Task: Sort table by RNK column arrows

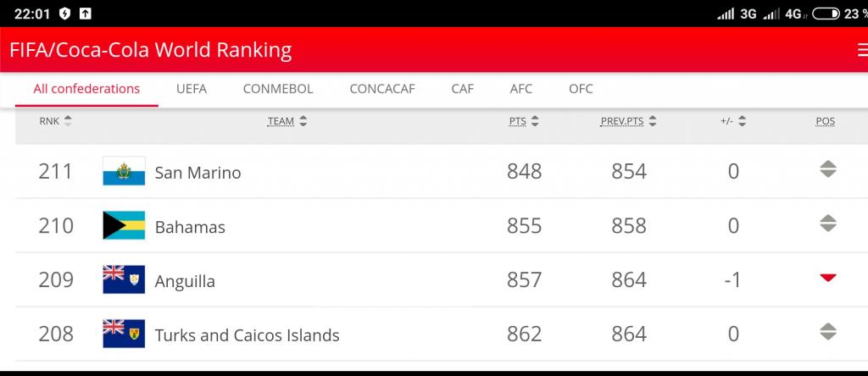Action: tap(68, 121)
